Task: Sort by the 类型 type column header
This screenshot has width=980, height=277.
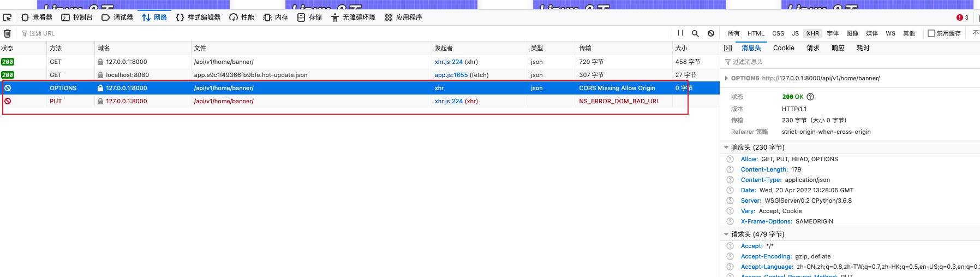Action: click(x=552, y=48)
